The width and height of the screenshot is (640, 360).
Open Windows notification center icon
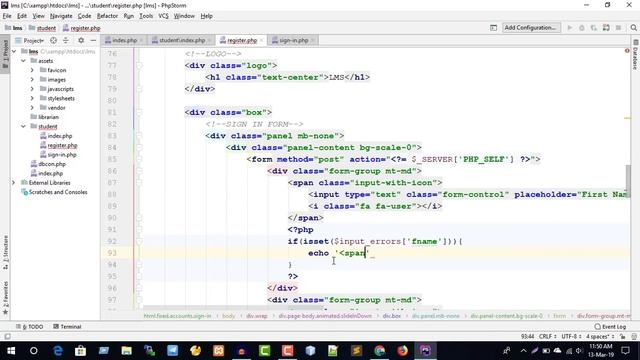click(625, 351)
